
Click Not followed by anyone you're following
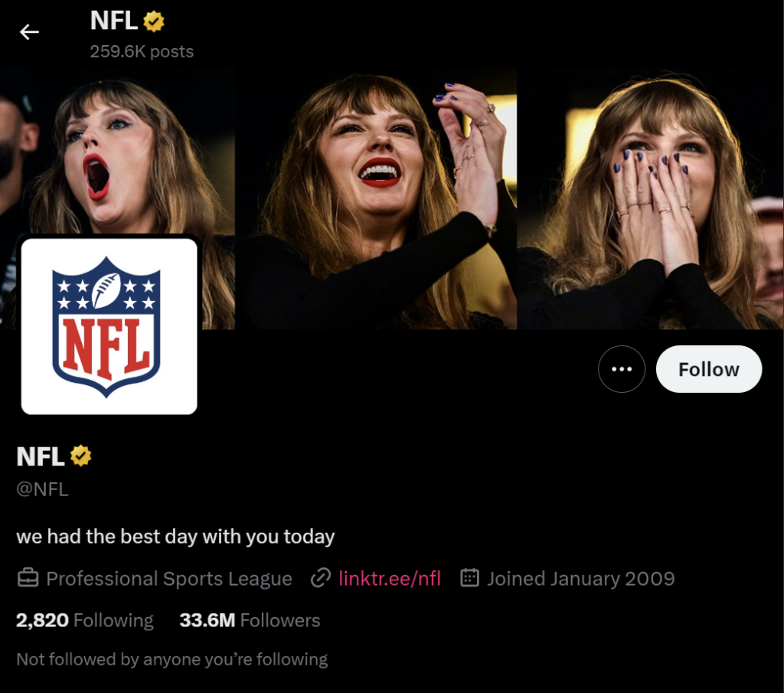click(172, 659)
